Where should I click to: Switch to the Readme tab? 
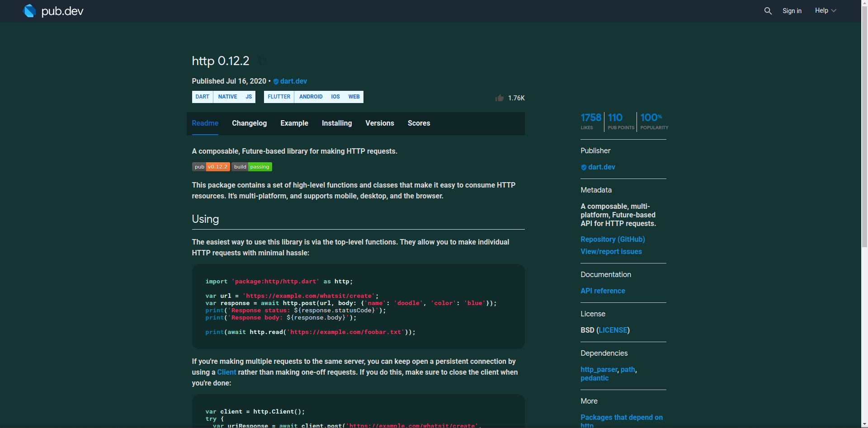pos(205,123)
